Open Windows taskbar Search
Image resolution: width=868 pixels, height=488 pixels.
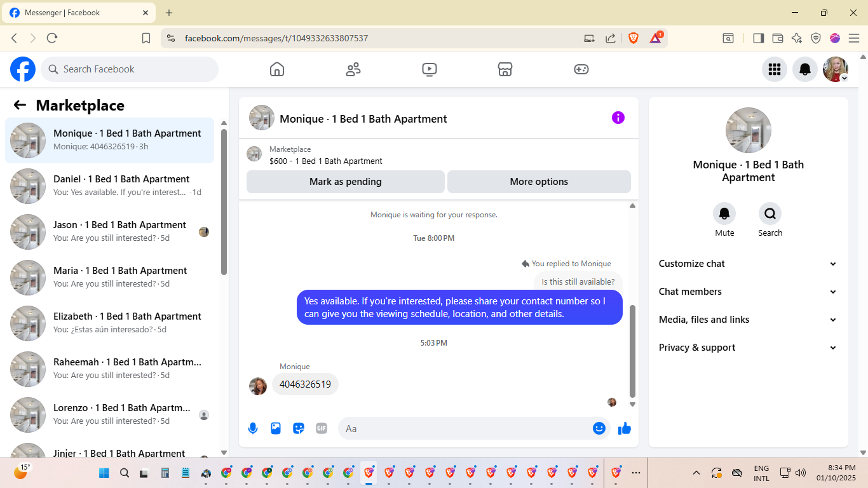[125, 473]
